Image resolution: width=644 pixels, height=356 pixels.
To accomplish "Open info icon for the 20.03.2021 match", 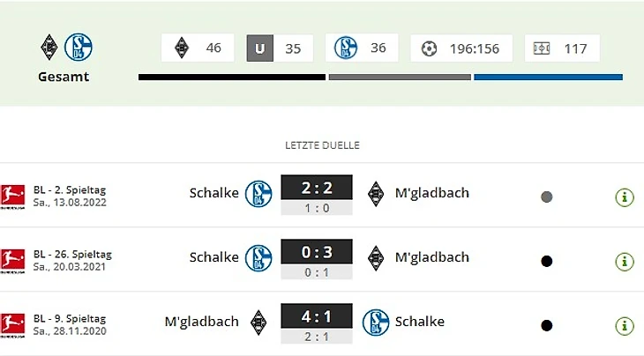I will tap(625, 262).
